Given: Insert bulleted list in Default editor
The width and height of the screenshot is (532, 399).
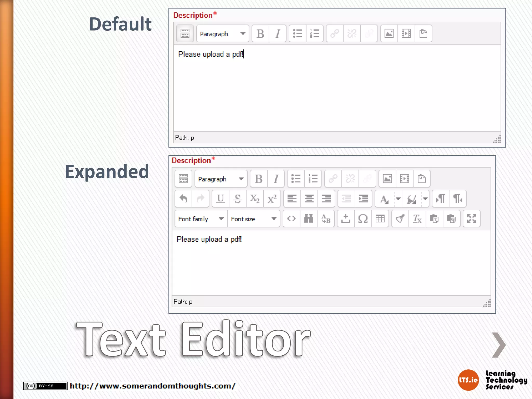Looking at the screenshot, I should point(297,34).
